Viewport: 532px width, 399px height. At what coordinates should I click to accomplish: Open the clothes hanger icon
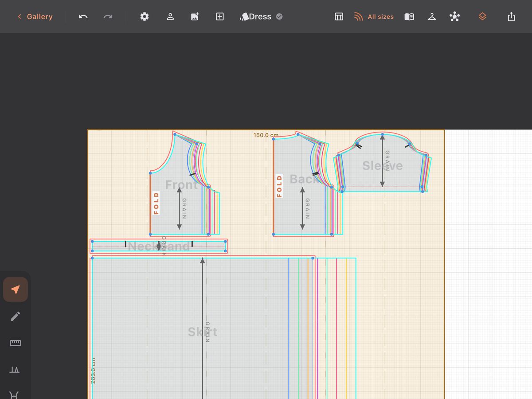(x=432, y=16)
